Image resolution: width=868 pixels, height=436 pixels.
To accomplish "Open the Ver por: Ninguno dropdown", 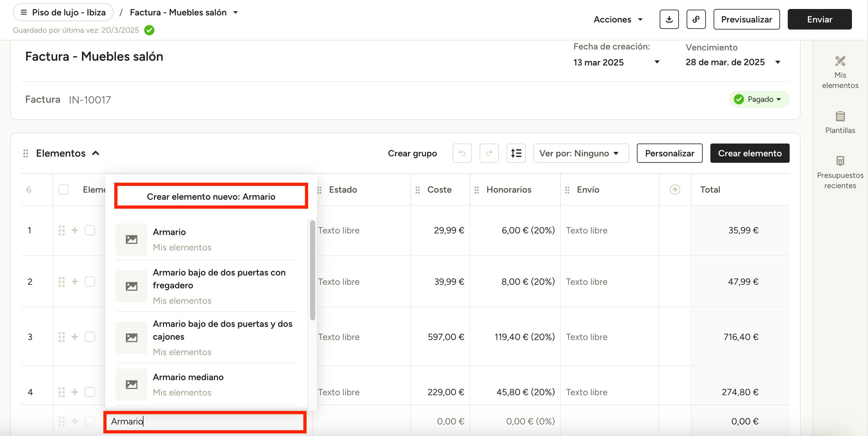I will pos(581,153).
